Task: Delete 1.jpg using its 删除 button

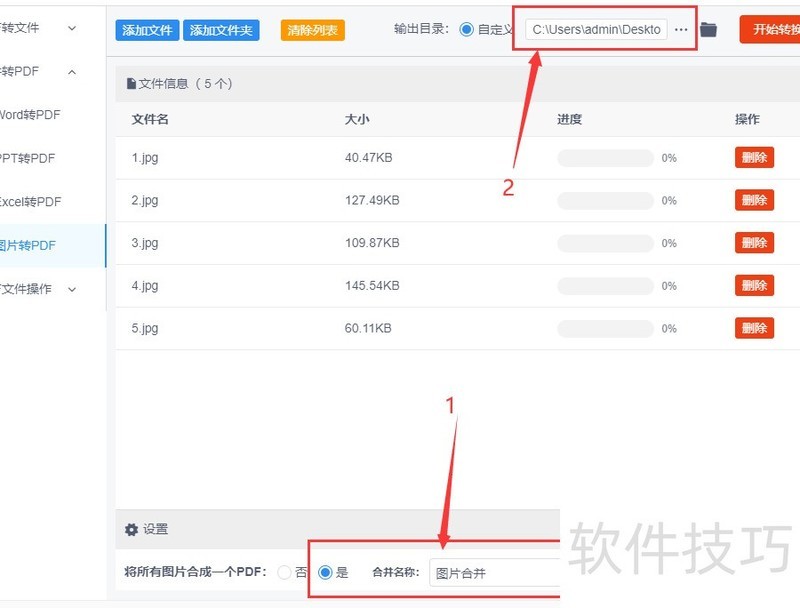Action: 753,157
